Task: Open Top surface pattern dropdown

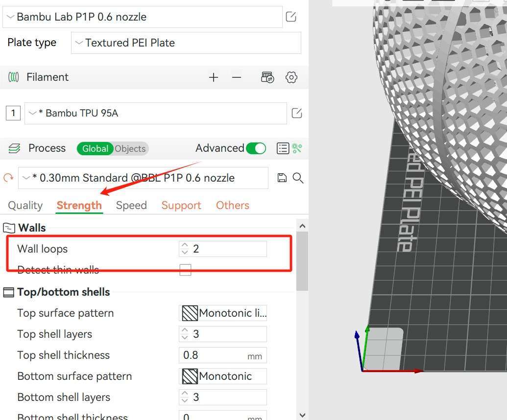Action: click(223, 313)
